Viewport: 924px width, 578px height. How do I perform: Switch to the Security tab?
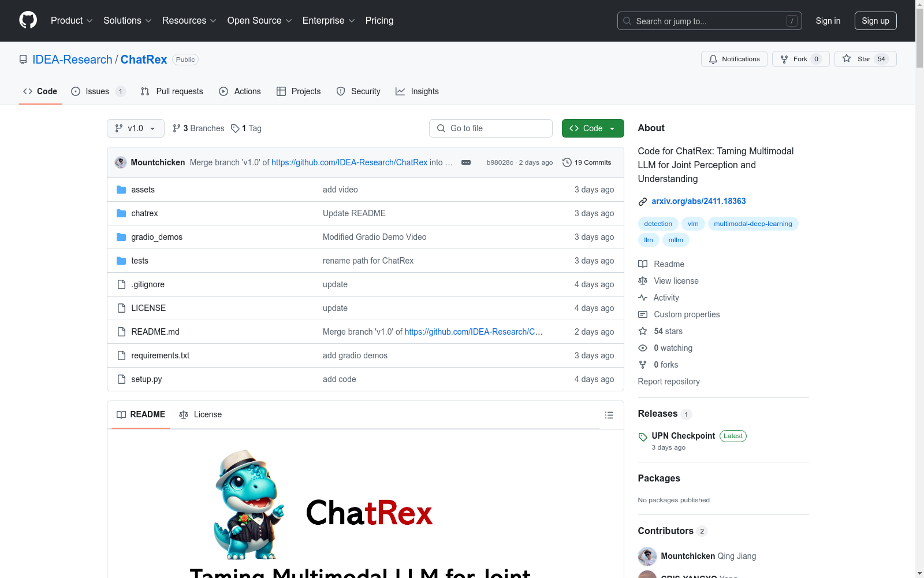pos(359,91)
